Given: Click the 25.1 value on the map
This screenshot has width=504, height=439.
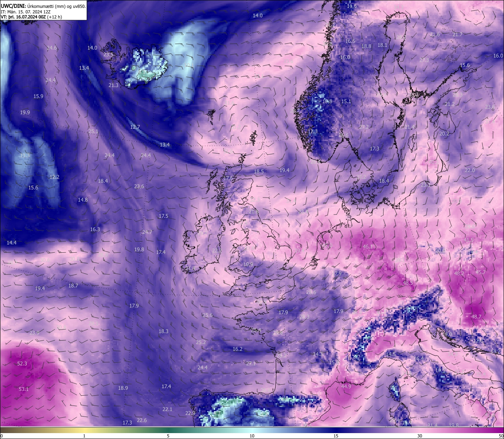Looking at the screenshot, I should (x=93, y=131).
